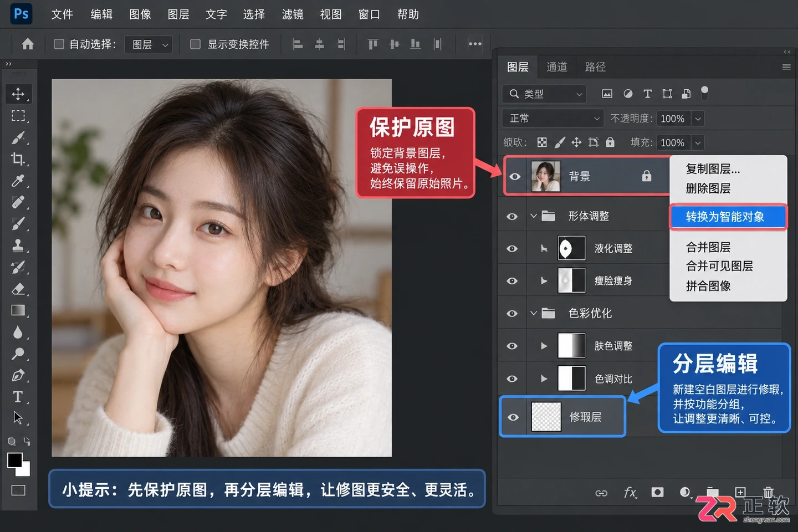This screenshot has height=532, width=798.
Task: Select the Rectangular Marquee tool
Action: pyautogui.click(x=18, y=115)
